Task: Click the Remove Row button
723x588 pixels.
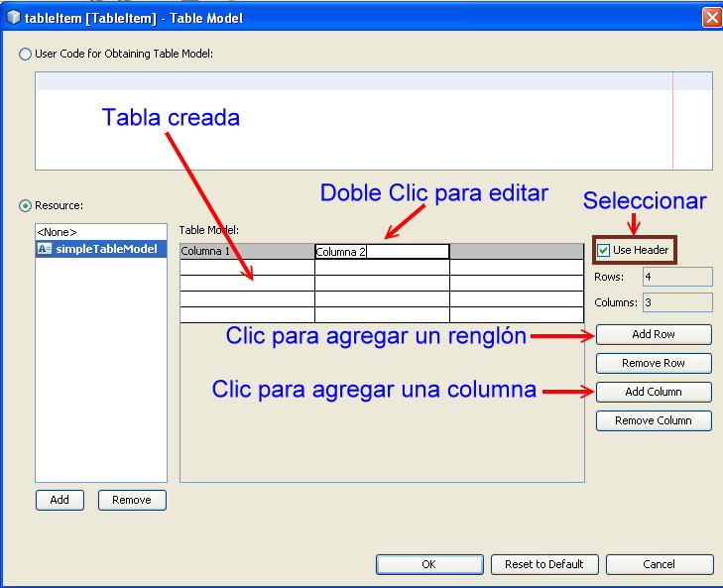Action: point(654,363)
